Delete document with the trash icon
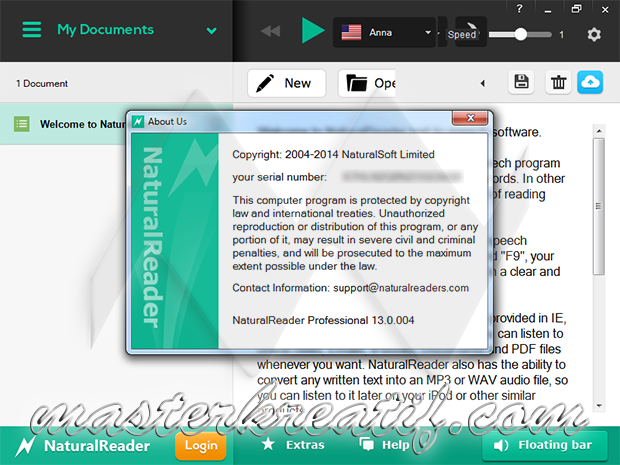Screen dimensions: 620x465 (558, 82)
